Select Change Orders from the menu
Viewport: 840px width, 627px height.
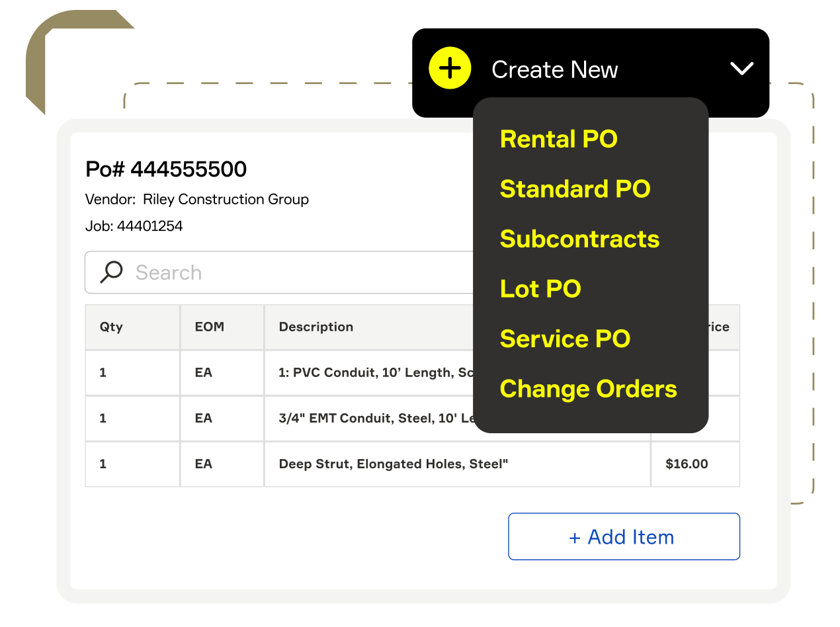click(589, 389)
